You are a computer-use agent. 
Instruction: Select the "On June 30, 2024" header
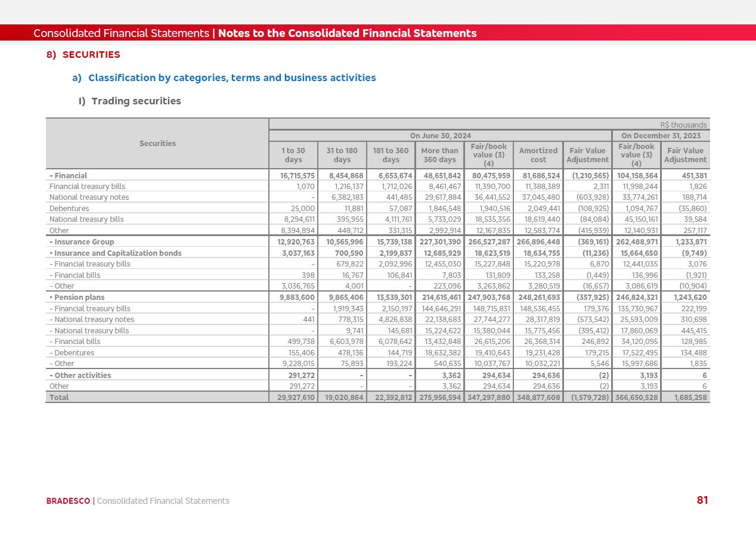tap(440, 136)
